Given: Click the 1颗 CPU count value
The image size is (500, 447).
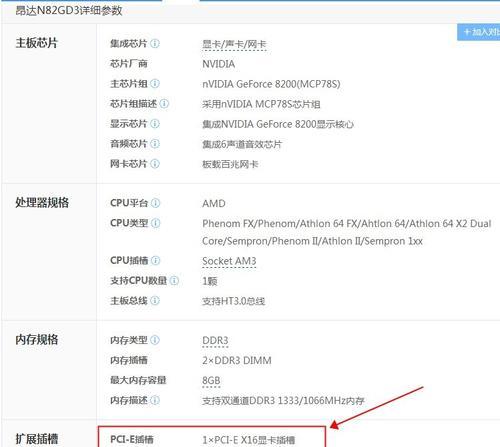Looking at the screenshot, I should 210,281.
